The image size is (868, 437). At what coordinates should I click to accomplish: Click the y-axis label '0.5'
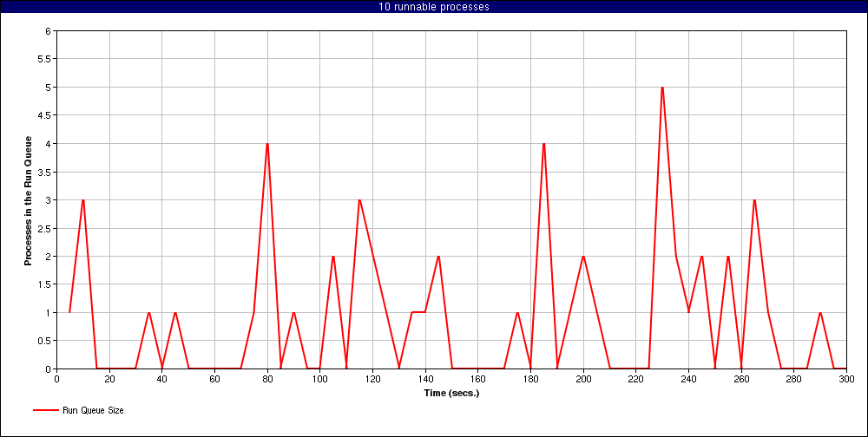[45, 341]
